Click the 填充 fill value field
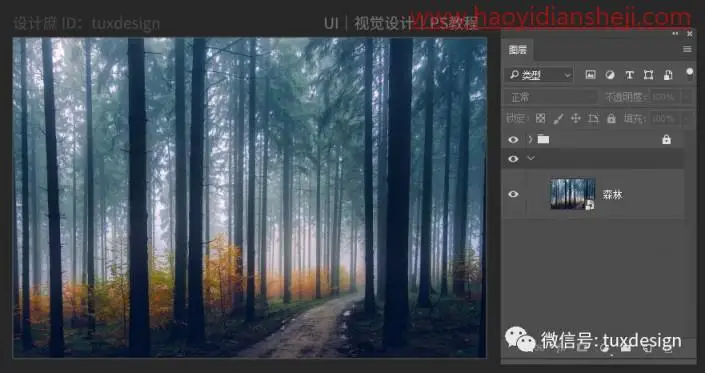Image resolution: width=705 pixels, height=373 pixels. (665, 119)
